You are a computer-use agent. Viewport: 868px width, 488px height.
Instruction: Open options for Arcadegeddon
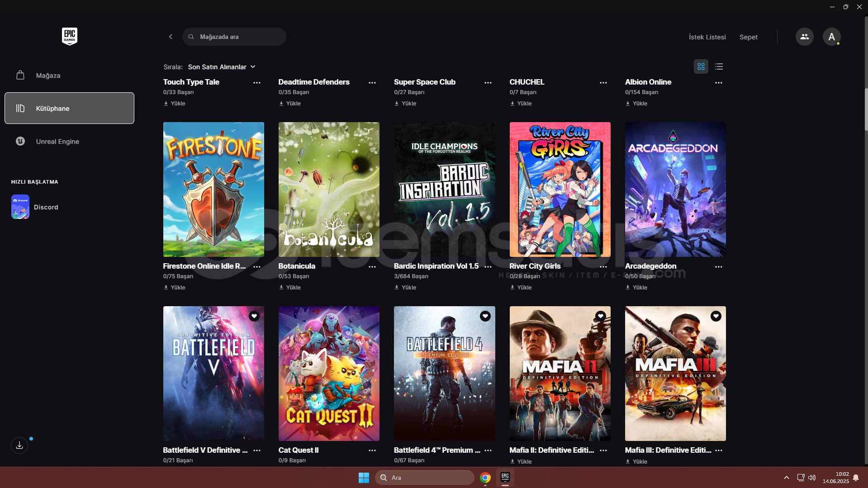tap(718, 267)
